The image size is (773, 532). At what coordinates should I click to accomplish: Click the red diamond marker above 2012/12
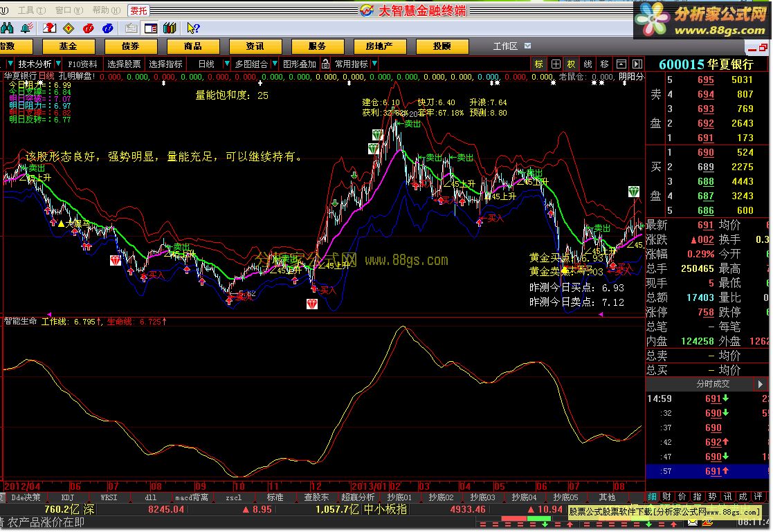coord(312,304)
